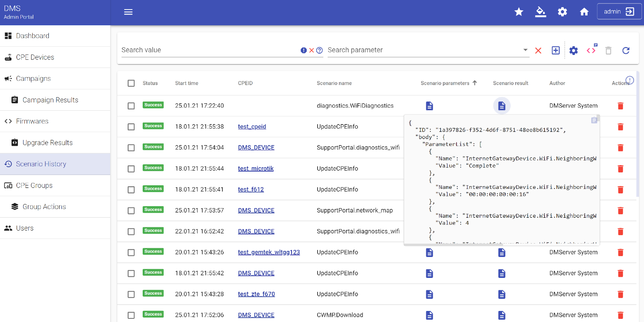Toggle the hamburger menu to collapse sidebar
Screen dimensions: 644x322
(128, 12)
